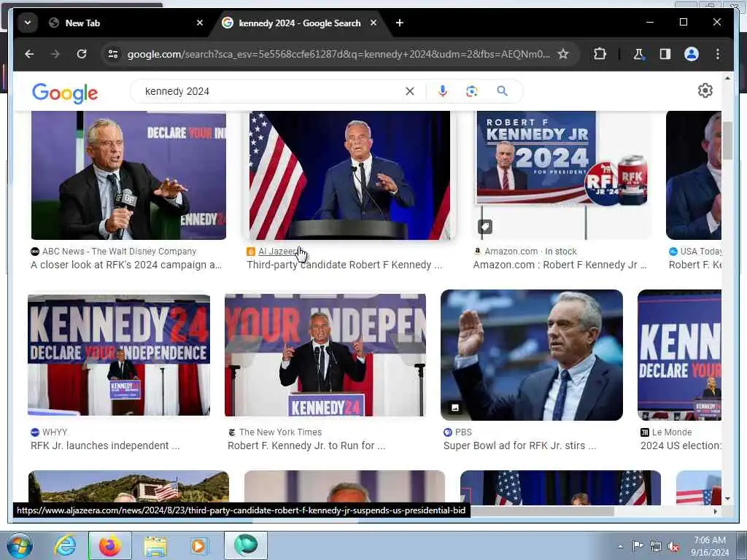Open the Al Jazeera podium image
747x560 pixels.
point(349,175)
